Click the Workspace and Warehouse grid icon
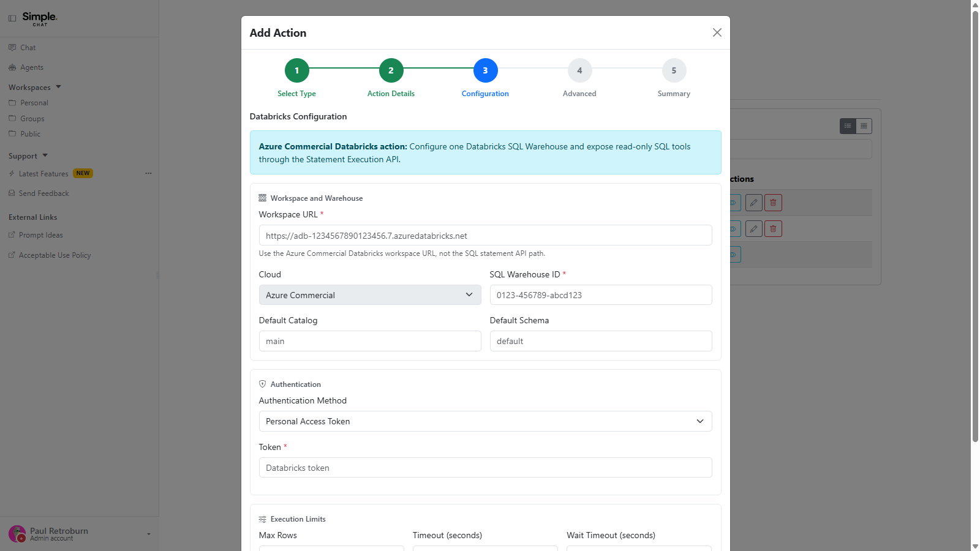Image resolution: width=980 pixels, height=551 pixels. (262, 198)
